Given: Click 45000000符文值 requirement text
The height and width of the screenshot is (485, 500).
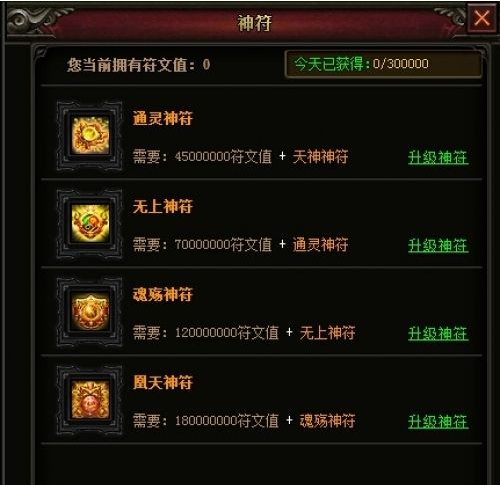Looking at the screenshot, I should (223, 156).
